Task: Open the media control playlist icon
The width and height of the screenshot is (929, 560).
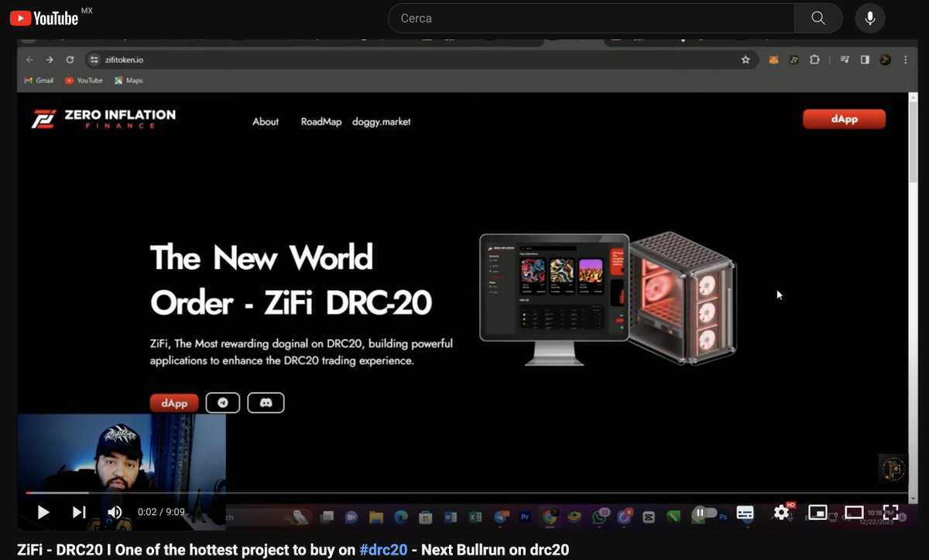Action: point(845,60)
